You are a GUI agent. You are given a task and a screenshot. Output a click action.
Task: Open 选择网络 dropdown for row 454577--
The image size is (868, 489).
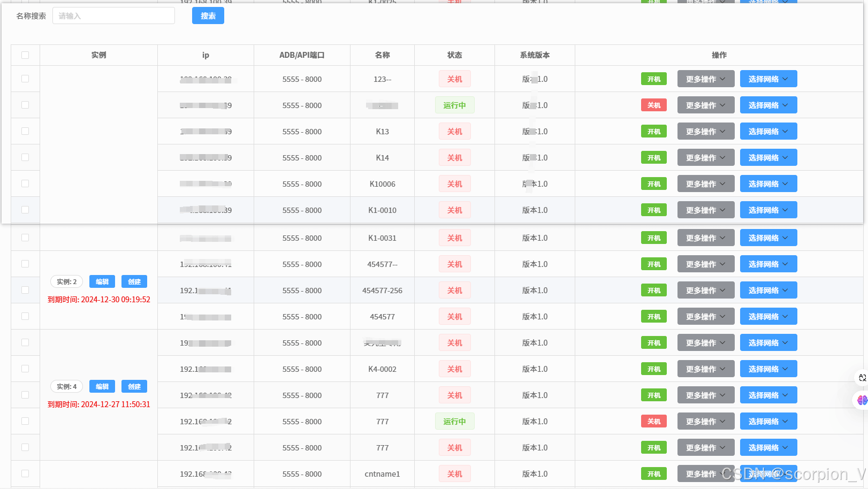click(x=768, y=264)
